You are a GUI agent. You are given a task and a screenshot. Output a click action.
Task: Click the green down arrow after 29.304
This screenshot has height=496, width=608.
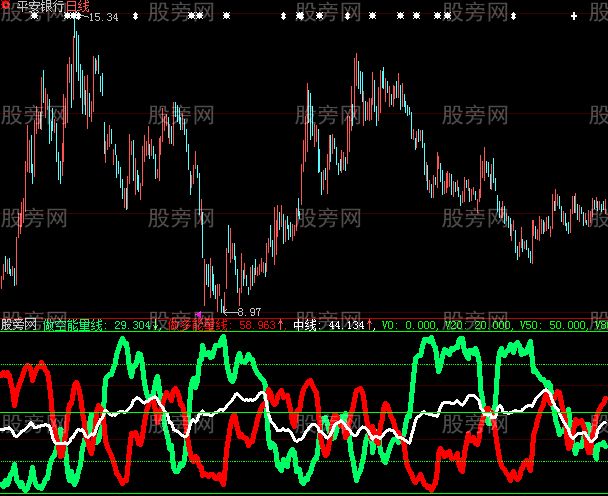(x=154, y=325)
